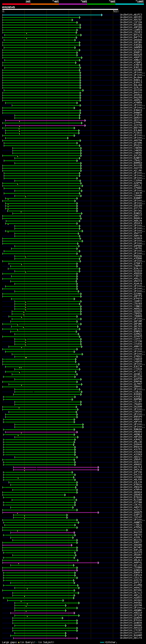
Task: Select the UniRef100_A9STB7 label
Action: coord(131,20)
